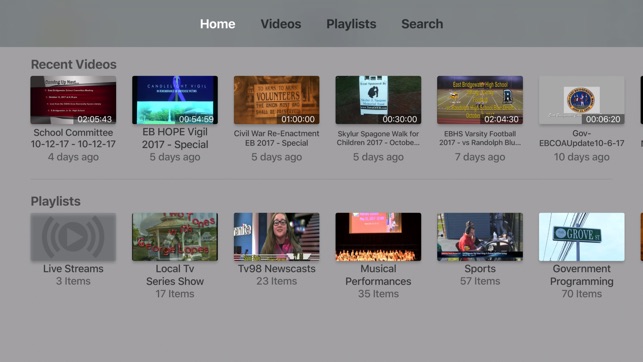Click the 'Live Streams' label

tap(73, 269)
